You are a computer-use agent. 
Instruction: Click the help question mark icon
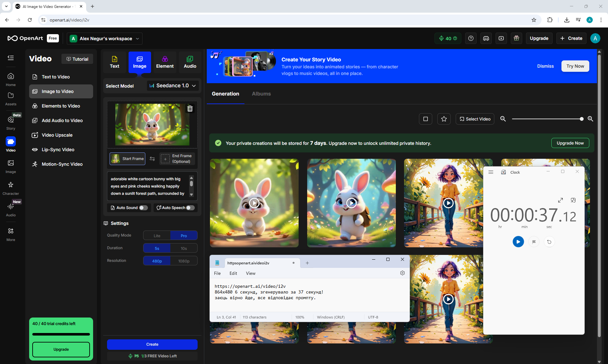(471, 38)
